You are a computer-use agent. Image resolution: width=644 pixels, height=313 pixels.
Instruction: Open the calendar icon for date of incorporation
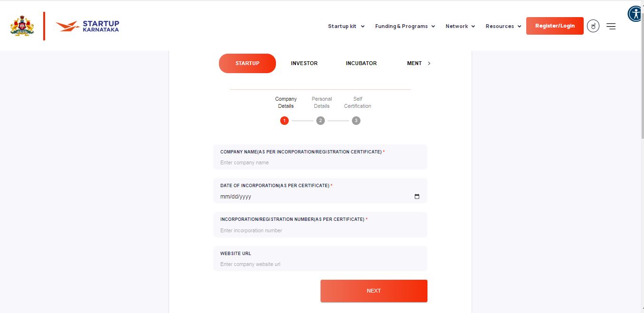417,196
